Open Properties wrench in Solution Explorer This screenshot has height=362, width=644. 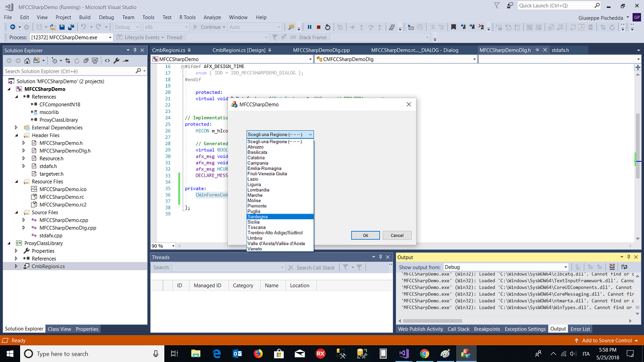(116, 61)
